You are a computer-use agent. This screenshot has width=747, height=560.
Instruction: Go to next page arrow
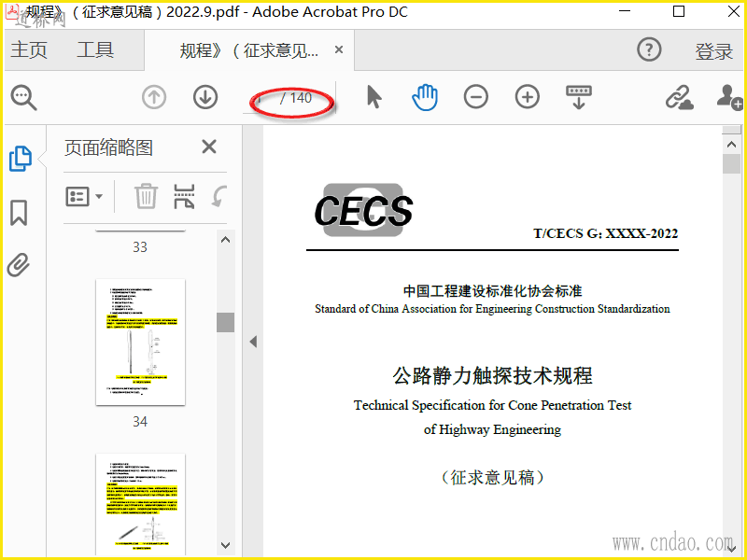coord(205,98)
